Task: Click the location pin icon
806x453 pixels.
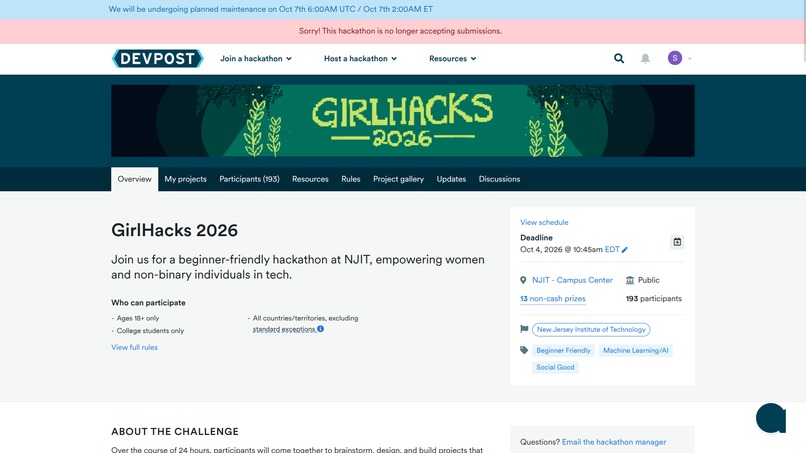Action: pyautogui.click(x=523, y=280)
